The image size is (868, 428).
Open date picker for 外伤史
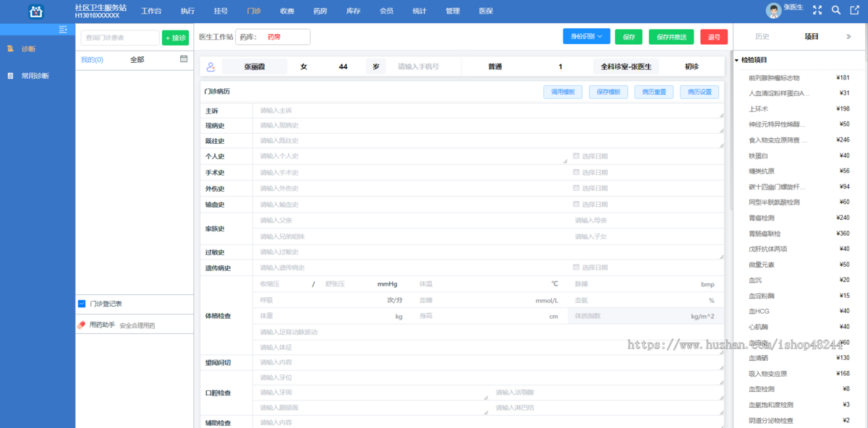[x=576, y=188]
